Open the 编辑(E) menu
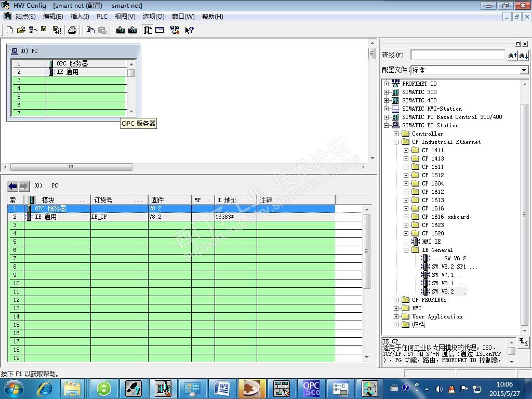The width and height of the screenshot is (532, 399). click(53, 16)
